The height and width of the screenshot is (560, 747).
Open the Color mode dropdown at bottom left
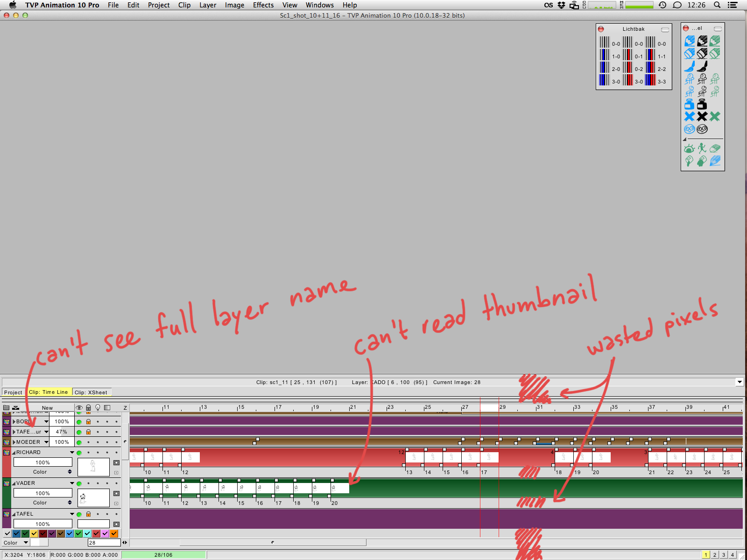[15, 543]
